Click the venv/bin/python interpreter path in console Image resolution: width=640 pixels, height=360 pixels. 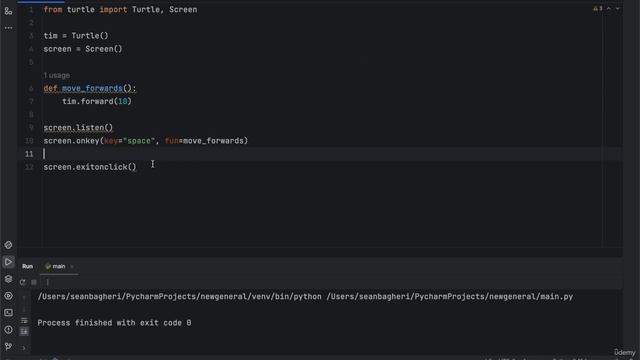(x=180, y=297)
